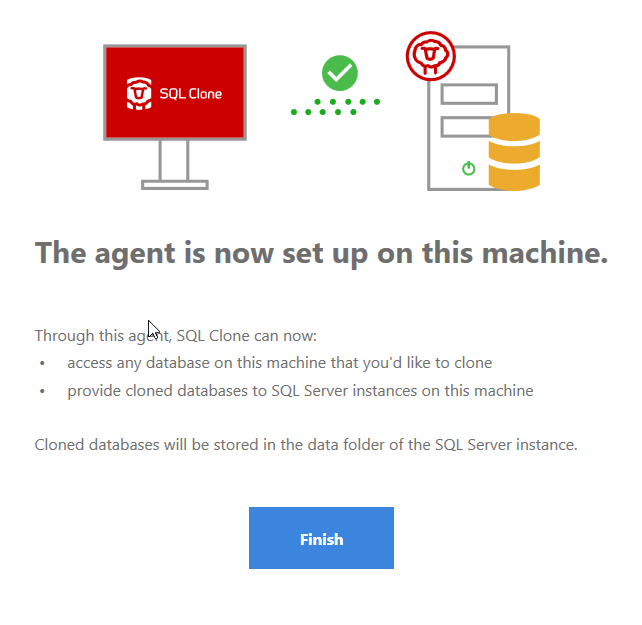This screenshot has width=642, height=625.
Task: Click the monitor stand base
Action: tap(175, 185)
